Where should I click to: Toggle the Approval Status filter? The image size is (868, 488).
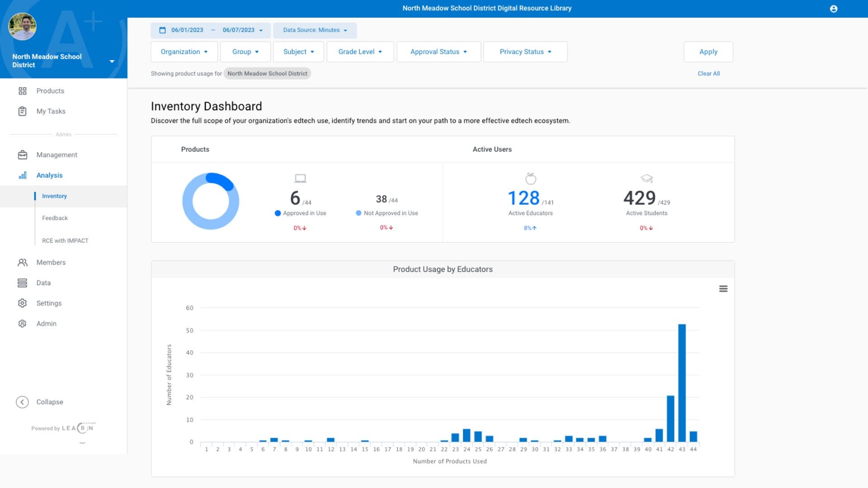click(x=438, y=52)
